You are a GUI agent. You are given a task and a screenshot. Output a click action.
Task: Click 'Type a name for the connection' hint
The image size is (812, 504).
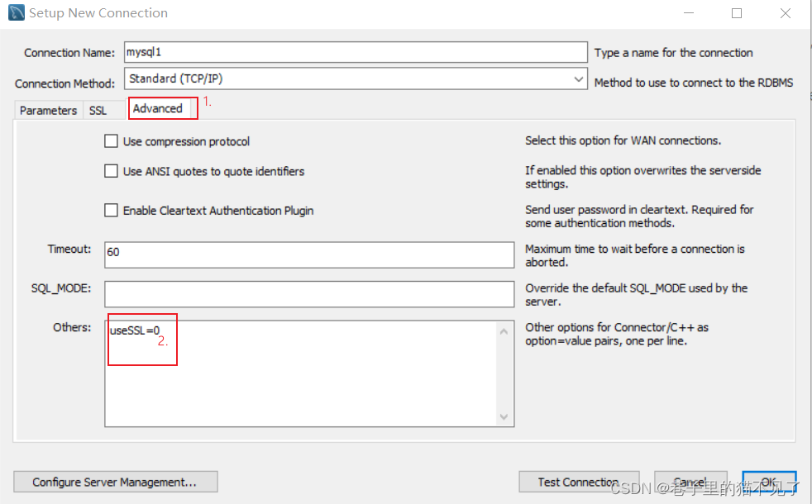[673, 53]
